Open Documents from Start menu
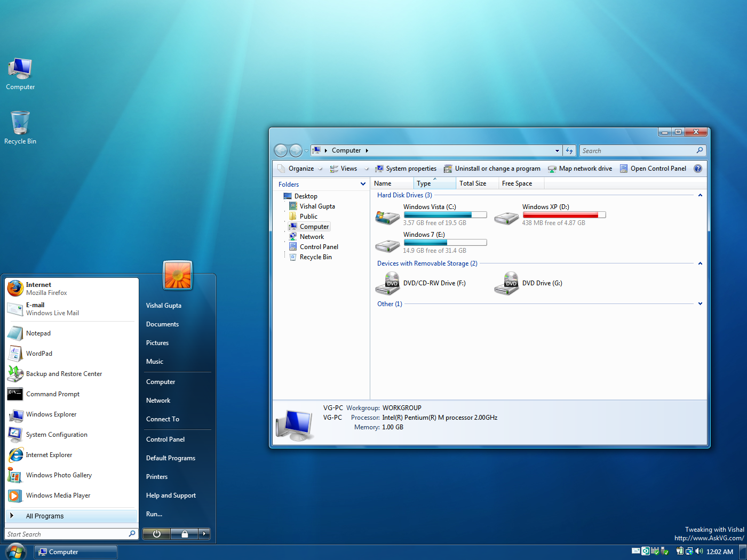747x560 pixels. (162, 324)
